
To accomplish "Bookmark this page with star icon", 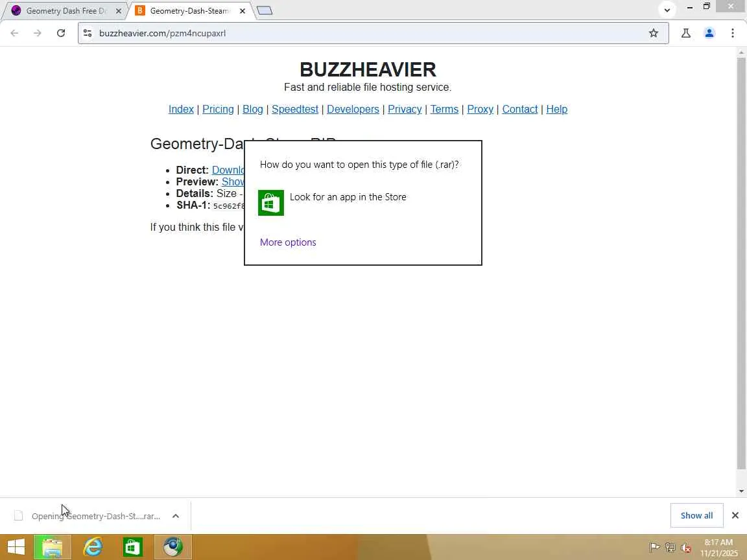I will pyautogui.click(x=653, y=33).
